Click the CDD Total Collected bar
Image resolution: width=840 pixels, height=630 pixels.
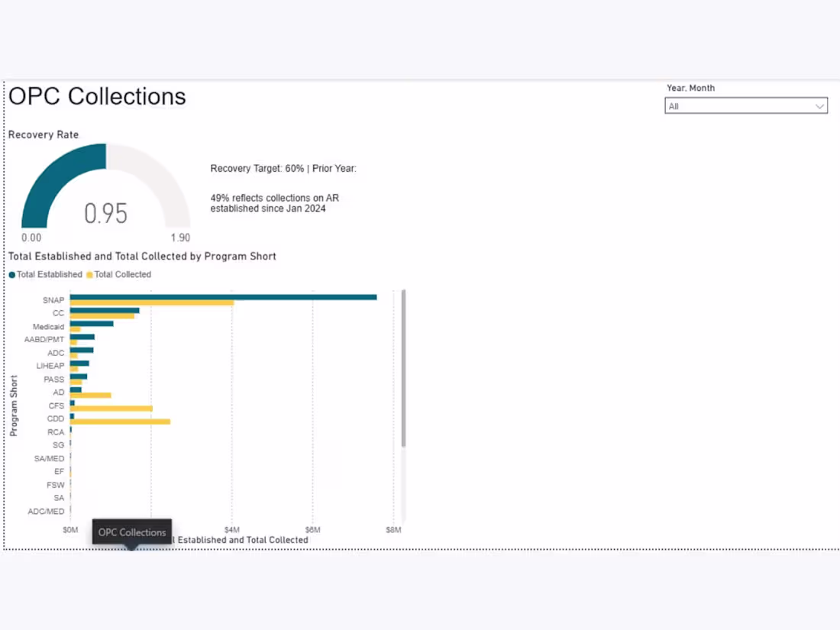pos(120,422)
